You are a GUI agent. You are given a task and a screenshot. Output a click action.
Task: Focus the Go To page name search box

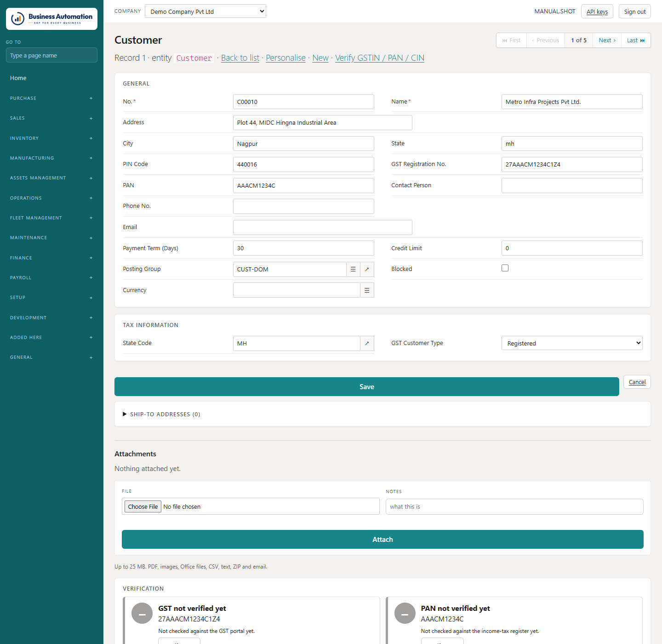pyautogui.click(x=51, y=55)
